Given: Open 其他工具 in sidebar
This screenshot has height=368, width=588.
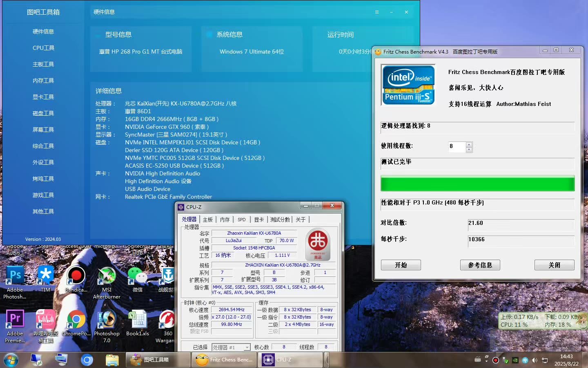Looking at the screenshot, I should tap(43, 211).
